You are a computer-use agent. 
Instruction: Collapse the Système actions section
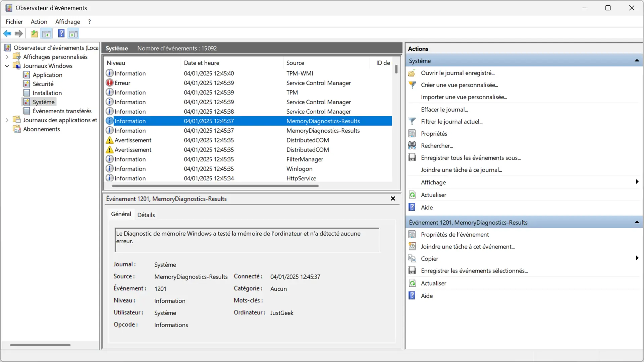637,61
